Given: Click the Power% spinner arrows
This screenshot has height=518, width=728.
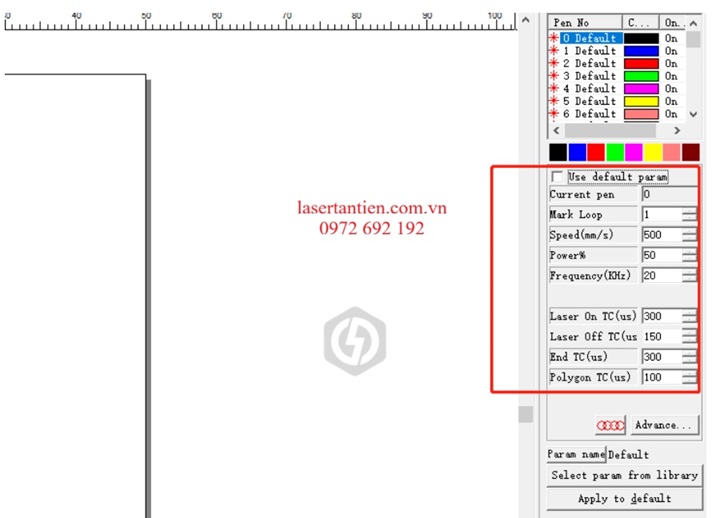Looking at the screenshot, I should coord(690,256).
